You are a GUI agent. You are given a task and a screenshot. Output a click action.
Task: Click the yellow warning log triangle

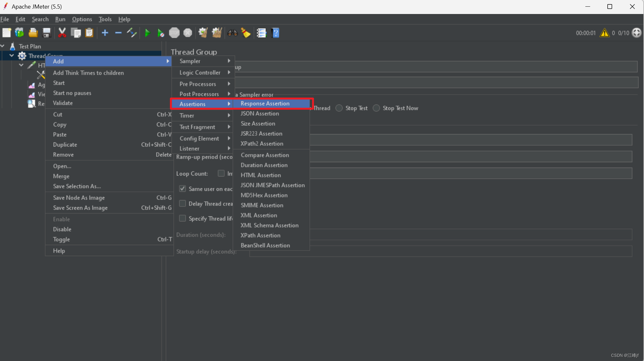tap(604, 33)
